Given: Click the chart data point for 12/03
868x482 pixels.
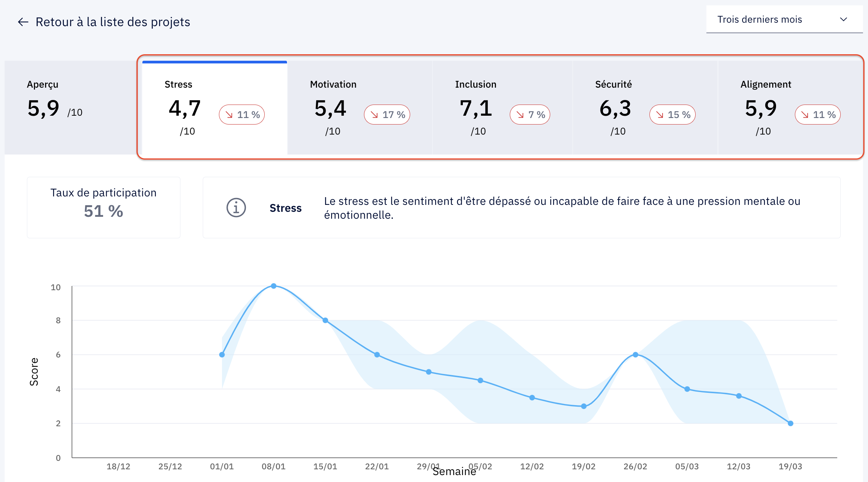Looking at the screenshot, I should [739, 396].
